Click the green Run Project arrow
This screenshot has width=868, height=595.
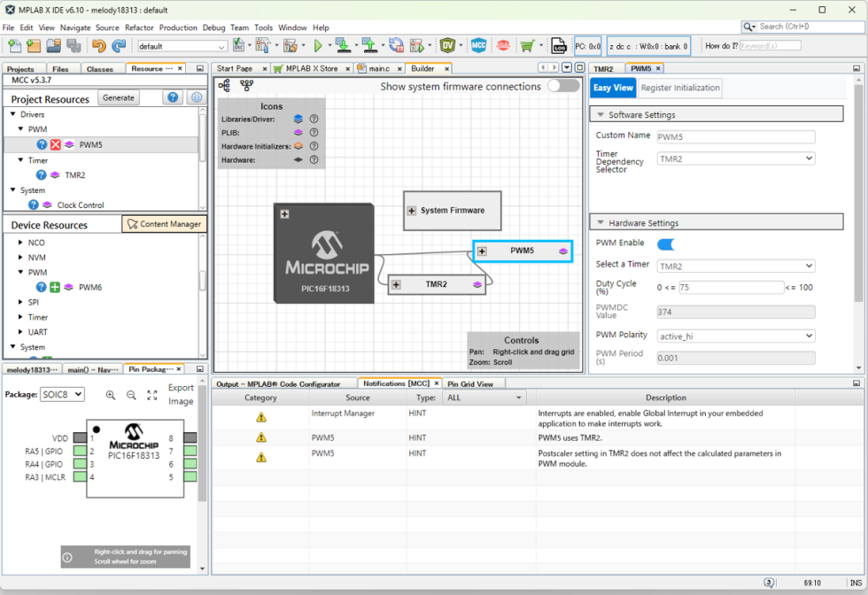click(x=318, y=45)
